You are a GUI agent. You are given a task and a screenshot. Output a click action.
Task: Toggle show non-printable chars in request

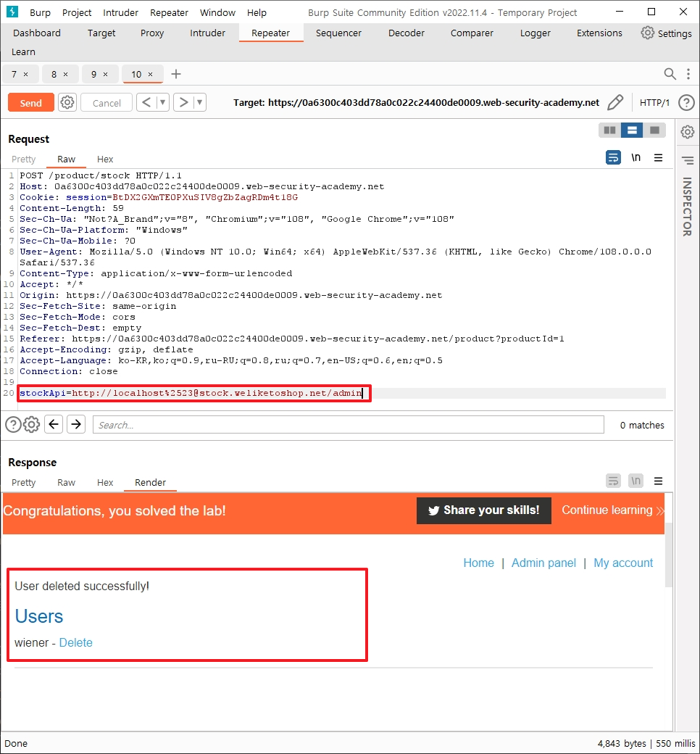[x=636, y=158]
